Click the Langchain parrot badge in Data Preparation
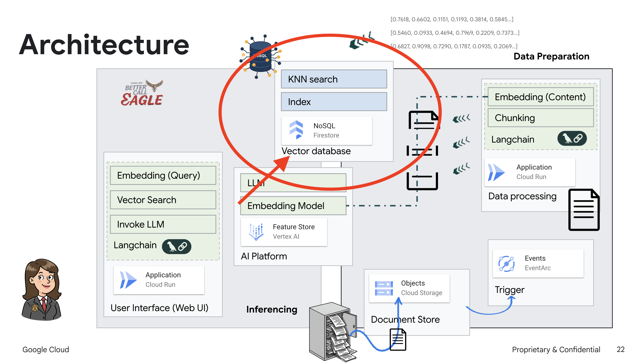This screenshot has width=637, height=364. coord(572,139)
